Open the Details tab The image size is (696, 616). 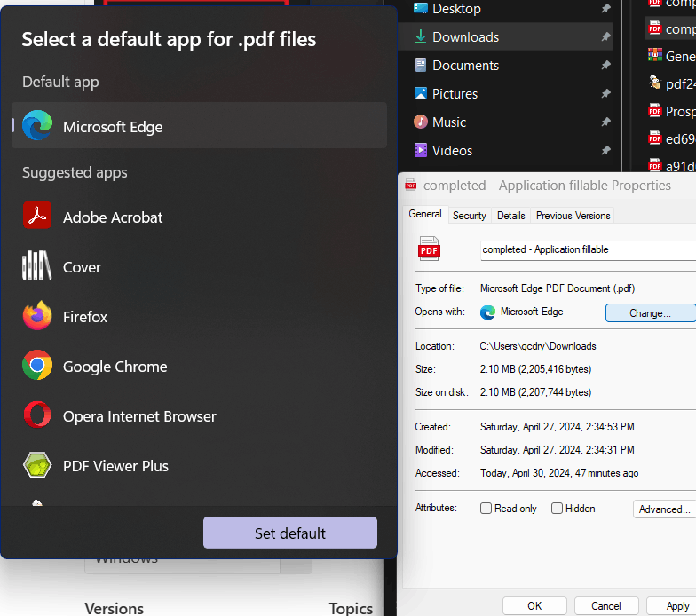click(x=511, y=216)
